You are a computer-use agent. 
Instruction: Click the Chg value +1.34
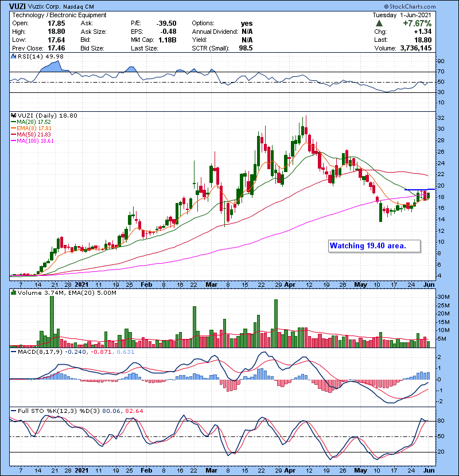[x=422, y=32]
